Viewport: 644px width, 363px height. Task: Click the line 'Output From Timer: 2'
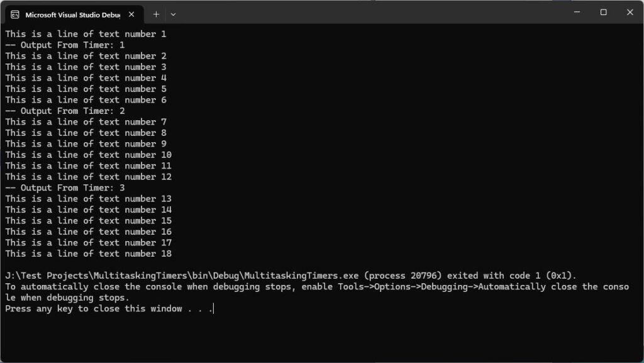coord(65,111)
